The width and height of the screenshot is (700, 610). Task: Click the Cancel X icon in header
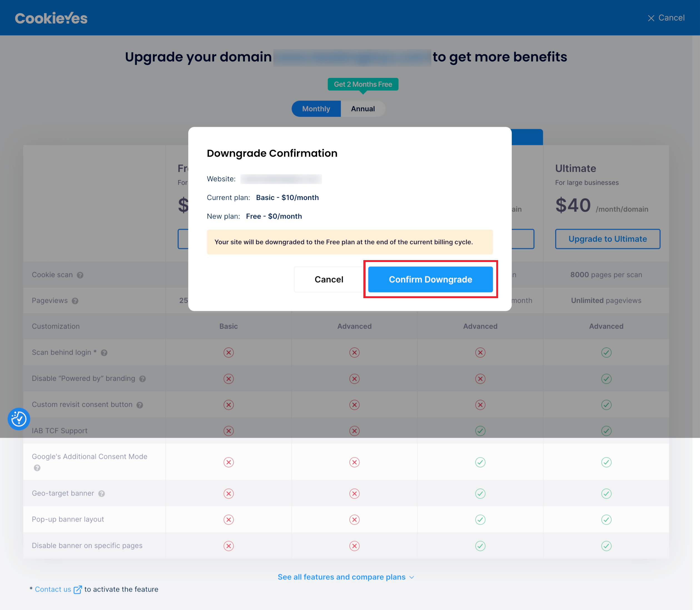pos(651,18)
